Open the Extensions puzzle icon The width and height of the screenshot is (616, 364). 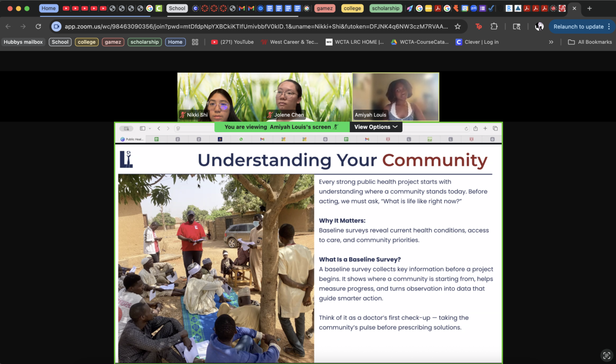pos(494,26)
